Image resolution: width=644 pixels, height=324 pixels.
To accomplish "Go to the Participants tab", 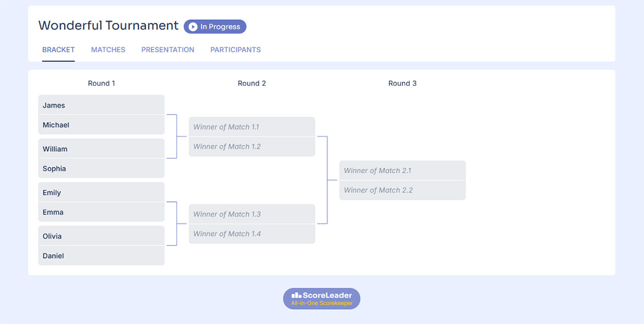I will [x=235, y=50].
